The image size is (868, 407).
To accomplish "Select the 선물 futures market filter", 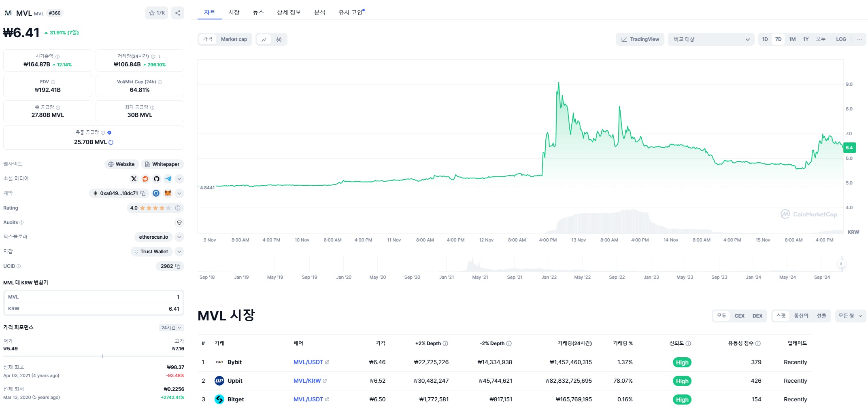I will pyautogui.click(x=821, y=316).
